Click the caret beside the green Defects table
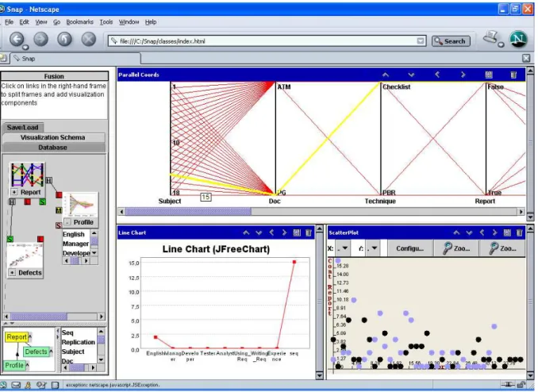 [x=51, y=352]
